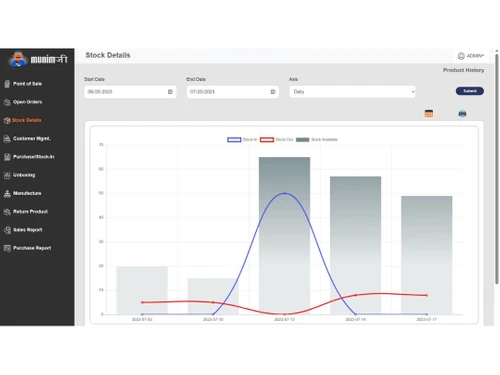Click the blue printer icon
Screen dimensions: 500x375
(462, 114)
